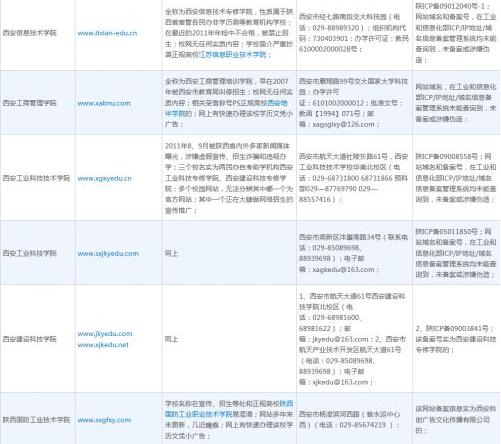Select the 西安工业科技技术学院 name cell
The image size is (501, 444).
[37, 178]
